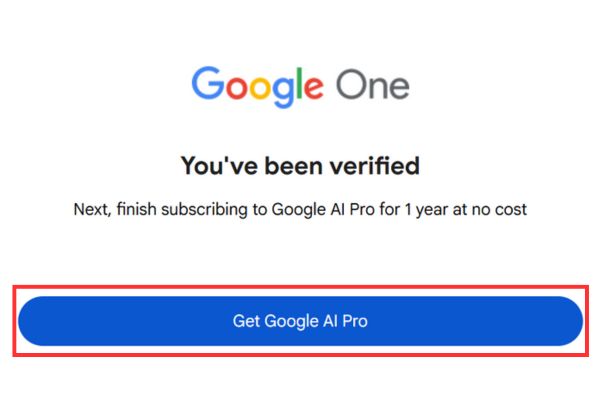Select the word "verified" in the heading
Screen dimensions: 600x400
(379, 165)
